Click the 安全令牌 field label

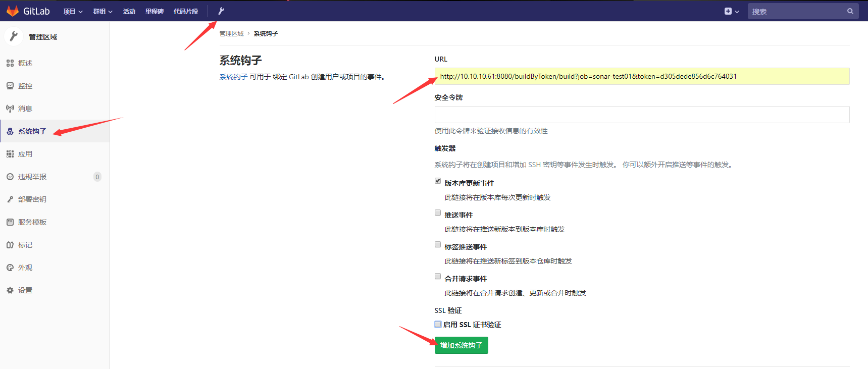click(x=448, y=97)
